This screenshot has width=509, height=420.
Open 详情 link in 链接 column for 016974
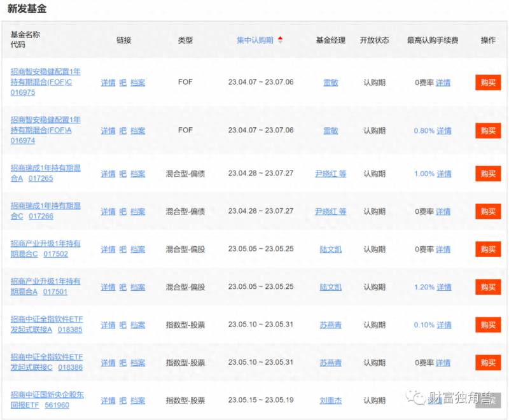108,131
